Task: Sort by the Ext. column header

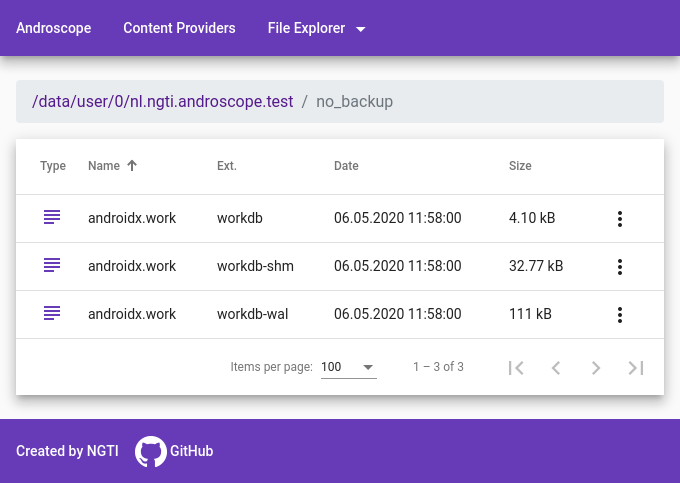Action: tap(227, 166)
